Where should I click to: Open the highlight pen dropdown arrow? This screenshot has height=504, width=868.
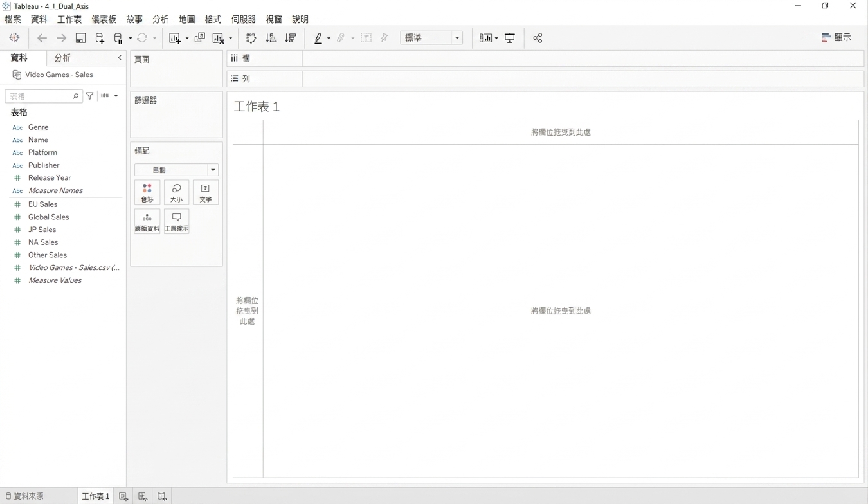(329, 39)
